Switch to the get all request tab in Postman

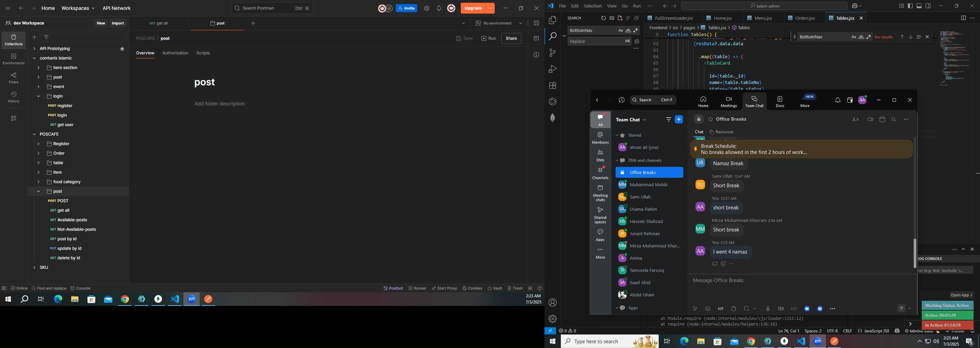(159, 23)
